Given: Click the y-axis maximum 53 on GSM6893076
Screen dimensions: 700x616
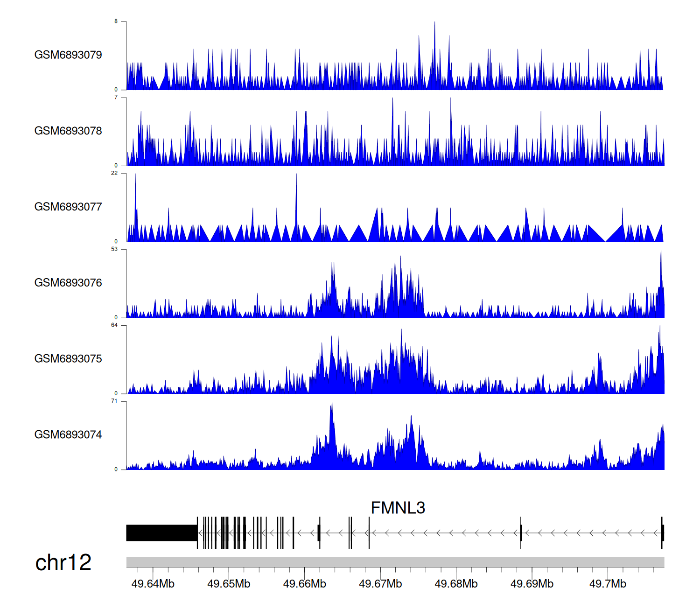Looking at the screenshot, I should (x=114, y=250).
